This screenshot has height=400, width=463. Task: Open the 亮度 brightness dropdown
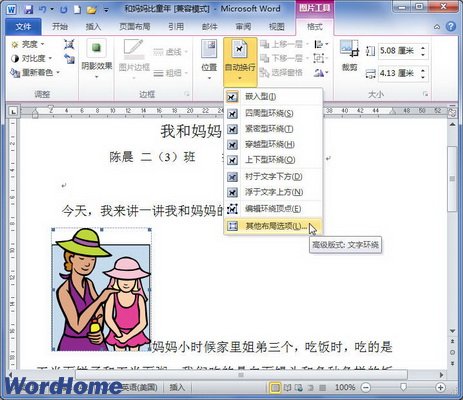tap(28, 44)
